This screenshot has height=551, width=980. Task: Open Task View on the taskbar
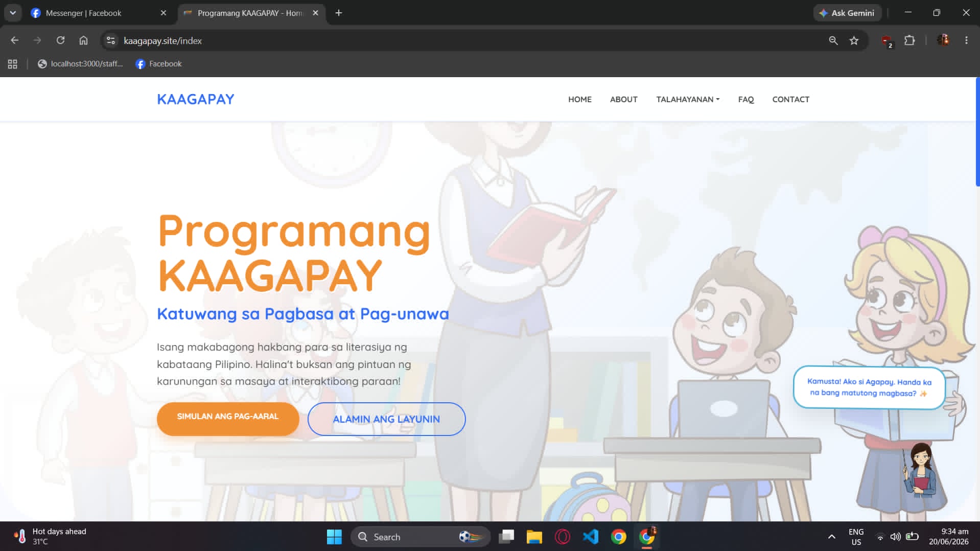tap(506, 537)
